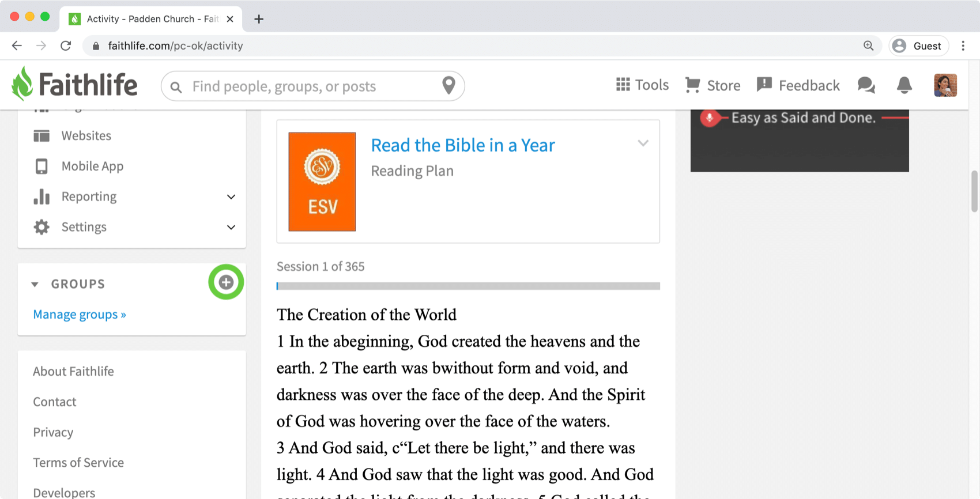
Task: Switch to the Activity - Padden Church tab
Action: [150, 19]
